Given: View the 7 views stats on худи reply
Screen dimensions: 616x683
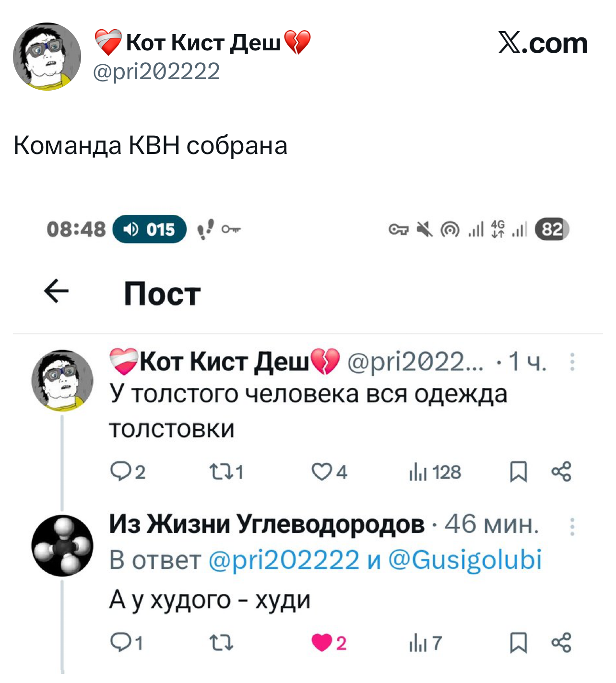Looking at the screenshot, I should 425,643.
